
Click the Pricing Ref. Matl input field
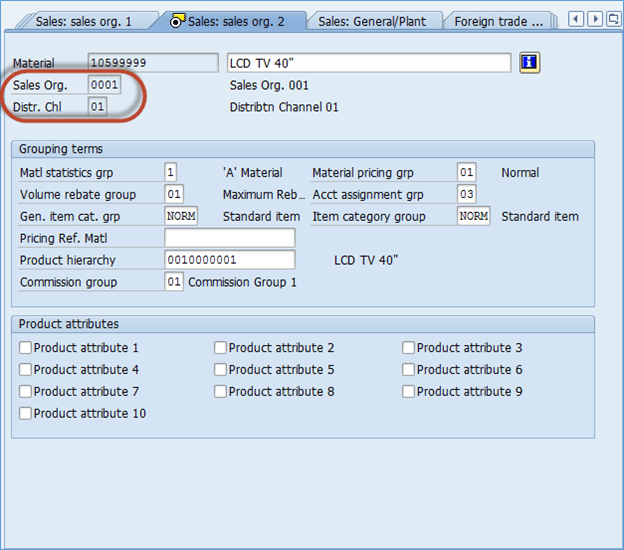[229, 238]
